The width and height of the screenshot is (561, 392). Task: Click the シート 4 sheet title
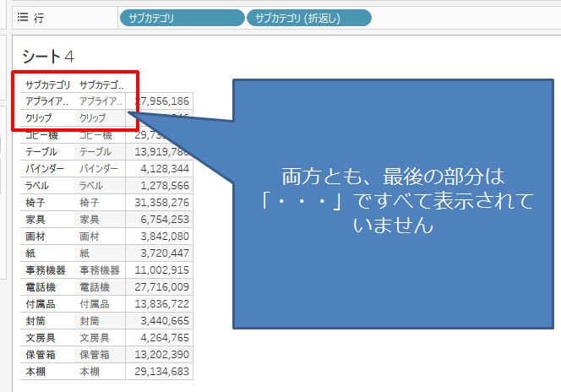click(x=49, y=57)
